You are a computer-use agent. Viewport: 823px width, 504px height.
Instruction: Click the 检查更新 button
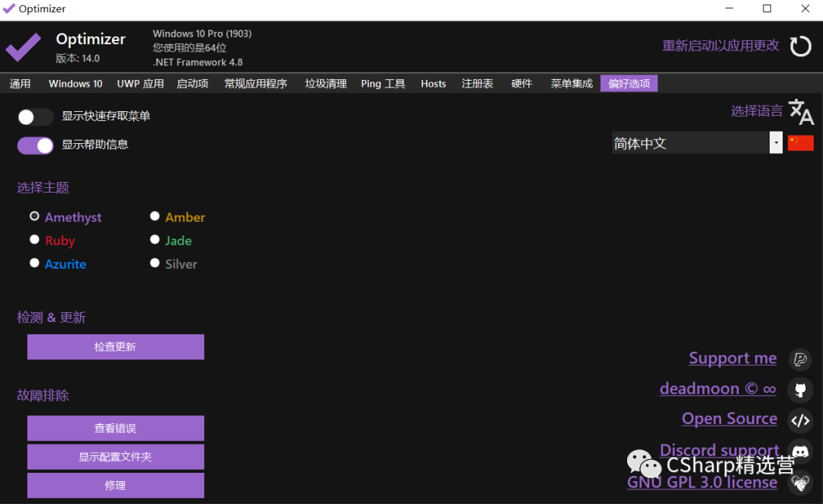[x=116, y=346]
